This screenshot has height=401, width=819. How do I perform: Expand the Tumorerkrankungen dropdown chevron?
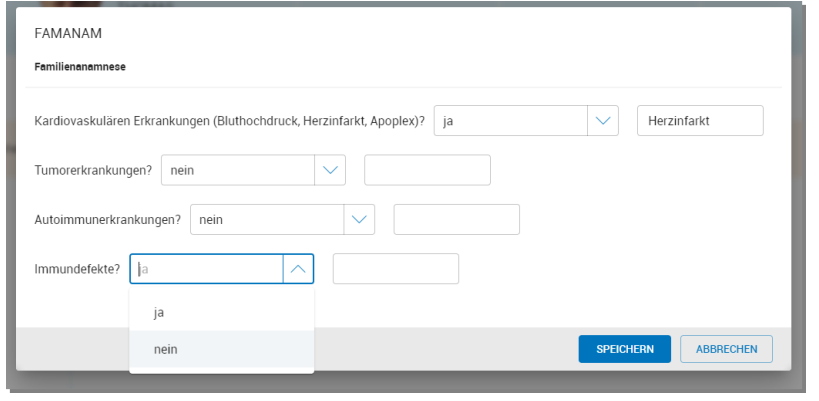point(330,170)
